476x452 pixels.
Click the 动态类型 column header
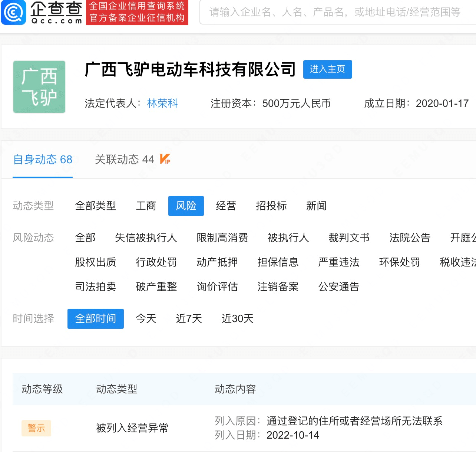(117, 389)
